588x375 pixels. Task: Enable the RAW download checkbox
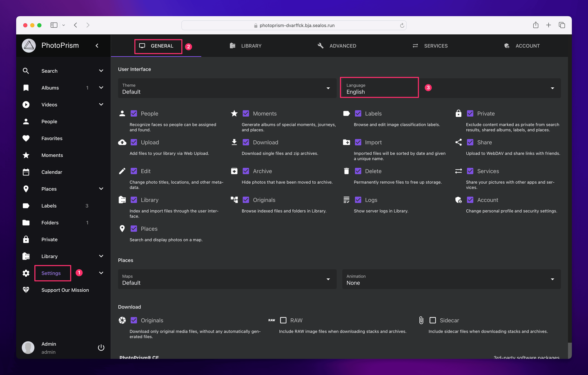pyautogui.click(x=283, y=320)
